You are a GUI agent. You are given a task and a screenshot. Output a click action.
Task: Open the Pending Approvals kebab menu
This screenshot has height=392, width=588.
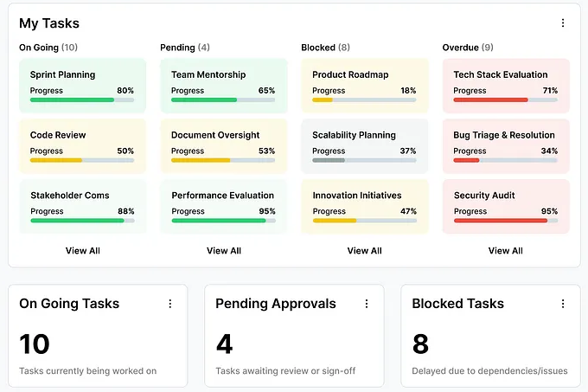[367, 304]
